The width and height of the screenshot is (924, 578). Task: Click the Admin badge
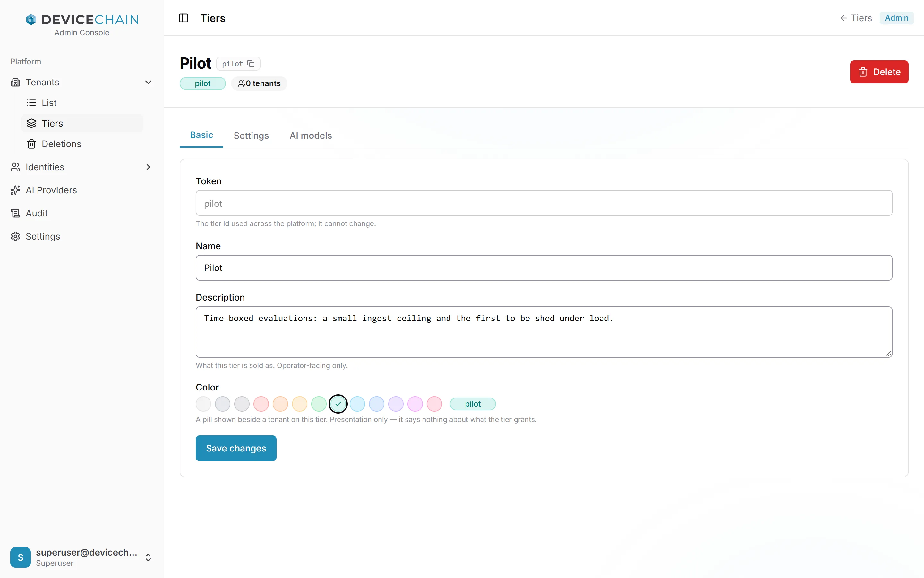[x=896, y=18]
